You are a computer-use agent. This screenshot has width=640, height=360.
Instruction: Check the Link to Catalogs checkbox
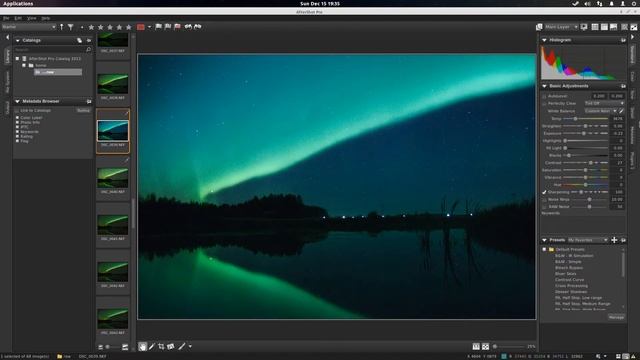(x=17, y=111)
